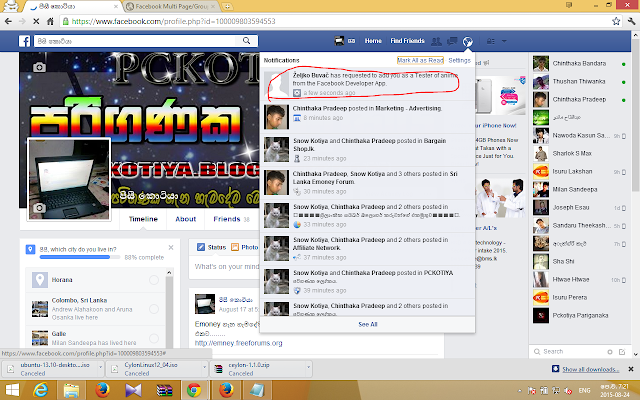Go to the browser home page
The height and width of the screenshot is (400, 640).
point(50,21)
